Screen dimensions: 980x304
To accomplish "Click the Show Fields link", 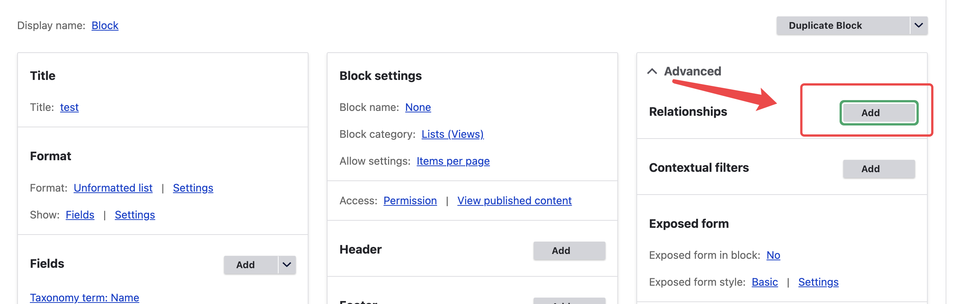I will [x=80, y=215].
